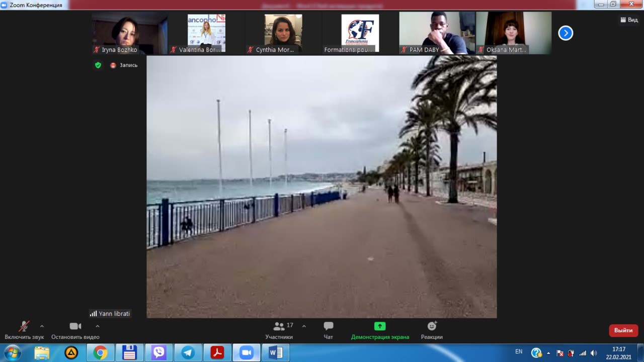This screenshot has width=644, height=362.
Task: Switch to Word in the taskbar
Action: click(x=276, y=352)
